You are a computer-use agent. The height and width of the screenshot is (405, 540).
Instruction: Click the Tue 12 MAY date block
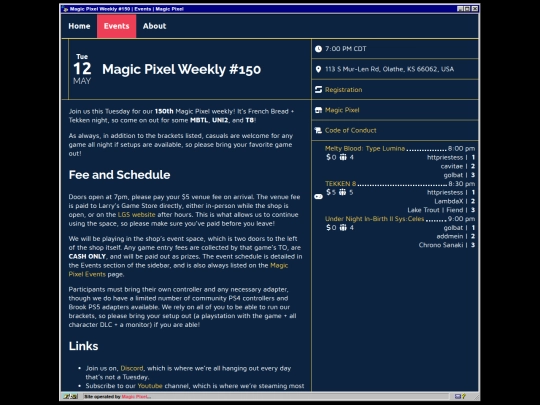click(x=82, y=69)
